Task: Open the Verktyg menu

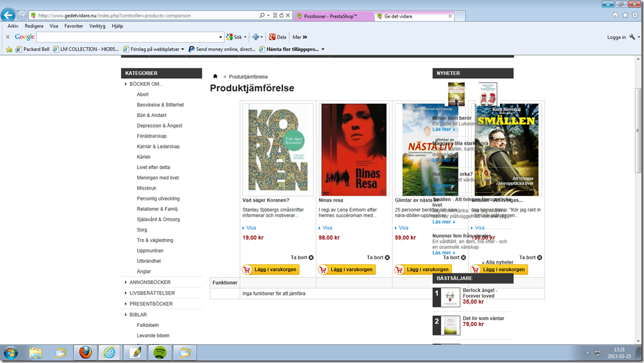Action: 97,26
